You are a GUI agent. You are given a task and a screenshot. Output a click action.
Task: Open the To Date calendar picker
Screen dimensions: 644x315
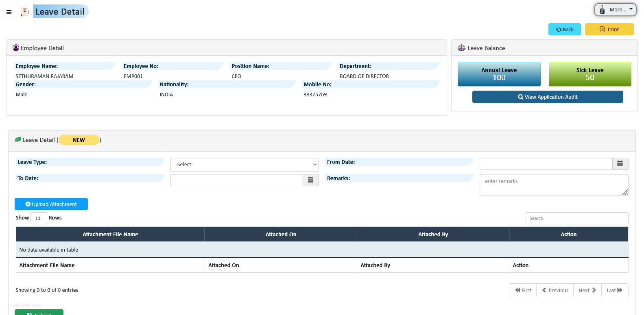tap(310, 180)
